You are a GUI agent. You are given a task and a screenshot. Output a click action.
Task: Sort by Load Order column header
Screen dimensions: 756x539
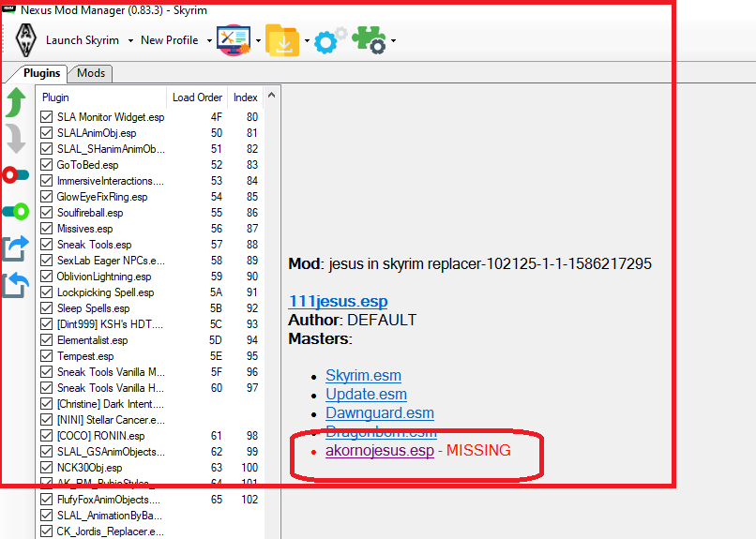197,97
